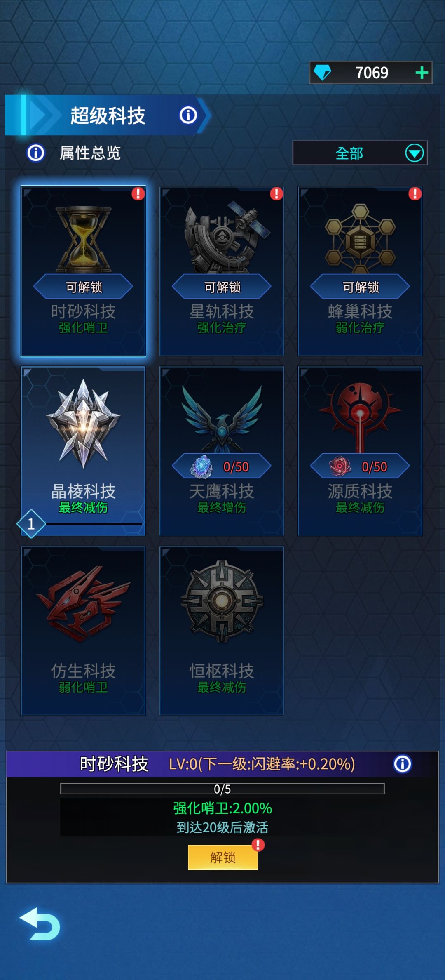This screenshot has width=445, height=980.
Task: Select the 天鹰科技 eagle wings card
Action: pyautogui.click(x=222, y=451)
